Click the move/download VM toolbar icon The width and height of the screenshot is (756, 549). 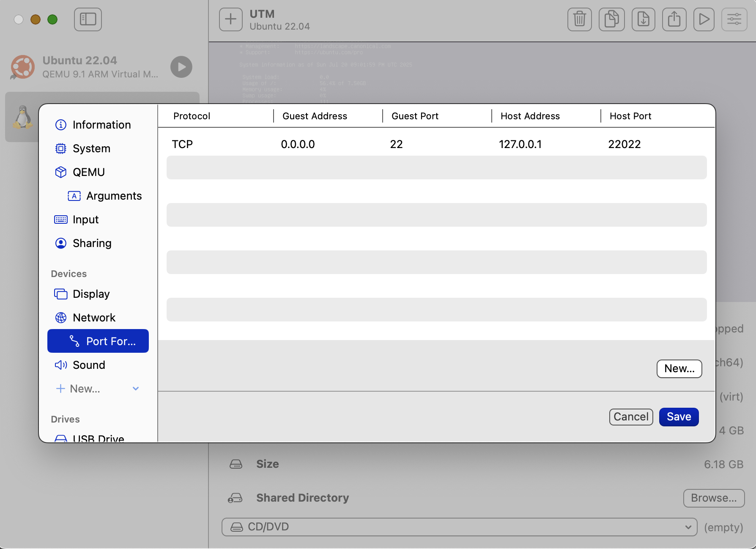(643, 19)
